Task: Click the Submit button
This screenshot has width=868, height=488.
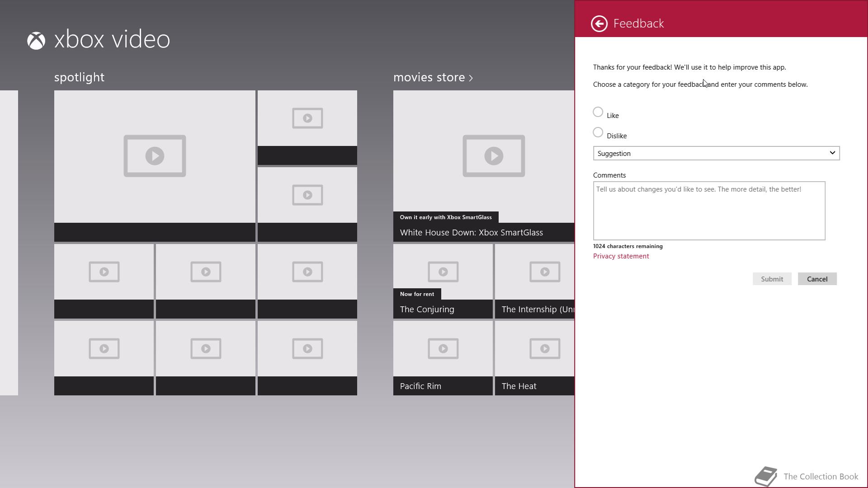Action: click(x=772, y=279)
